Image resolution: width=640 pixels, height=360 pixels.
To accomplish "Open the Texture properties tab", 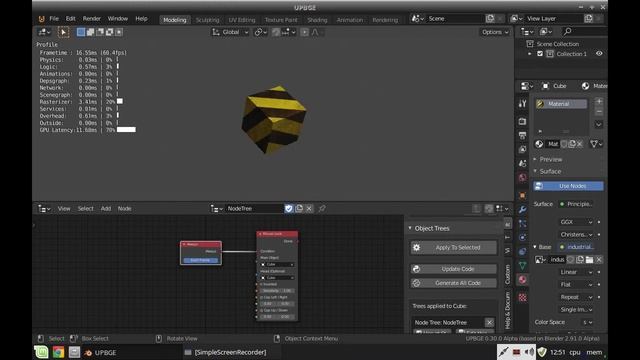I will click(522, 298).
